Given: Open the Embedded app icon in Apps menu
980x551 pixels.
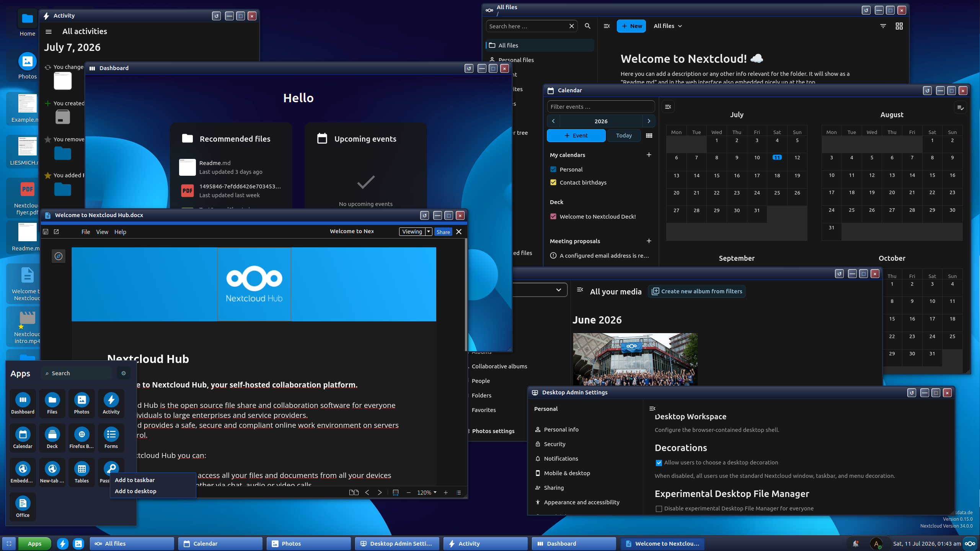Looking at the screenshot, I should [x=23, y=472].
